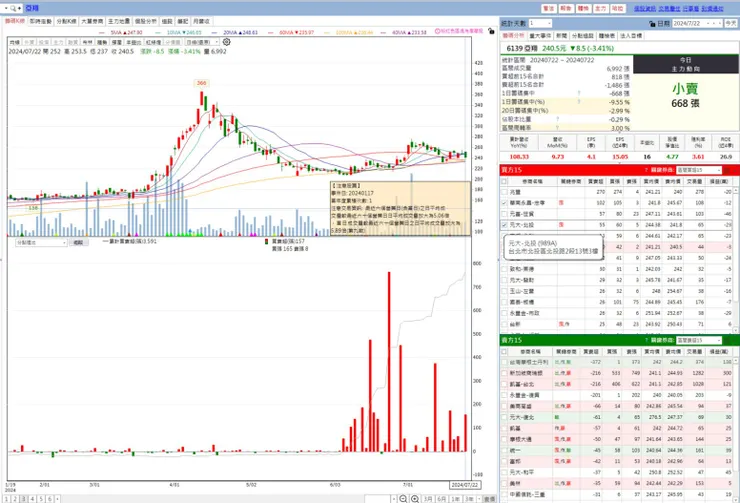
Task: Toggle the lock icon next to 日期
Action: (652, 24)
